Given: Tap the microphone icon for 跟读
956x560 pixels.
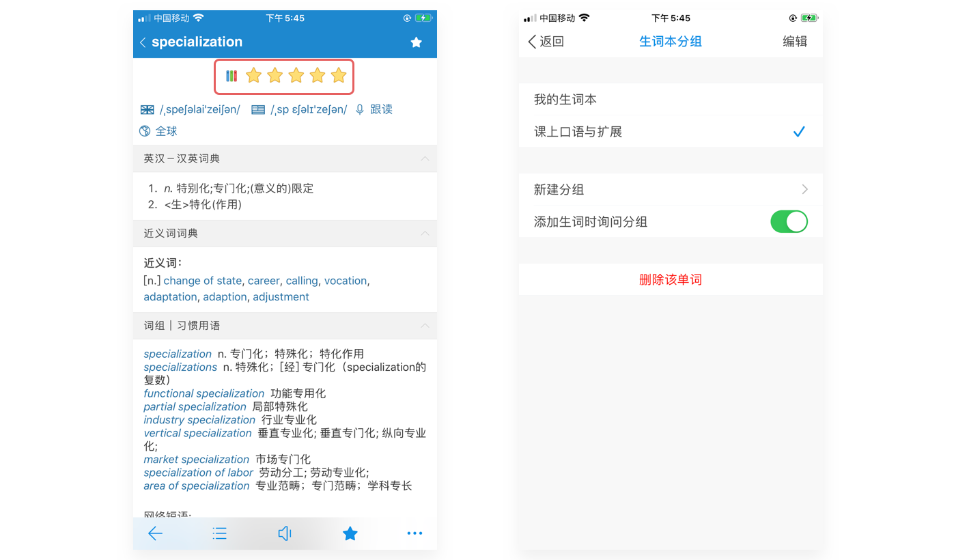Looking at the screenshot, I should click(x=360, y=110).
